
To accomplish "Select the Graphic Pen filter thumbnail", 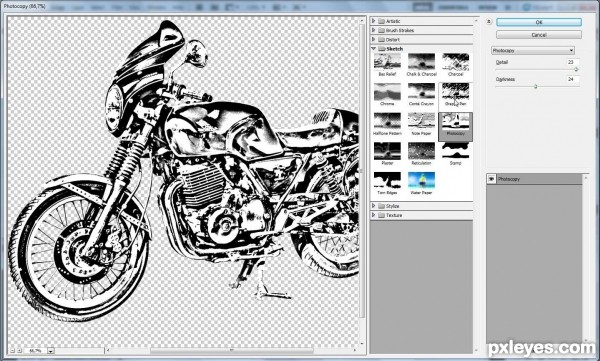I will coord(455,91).
